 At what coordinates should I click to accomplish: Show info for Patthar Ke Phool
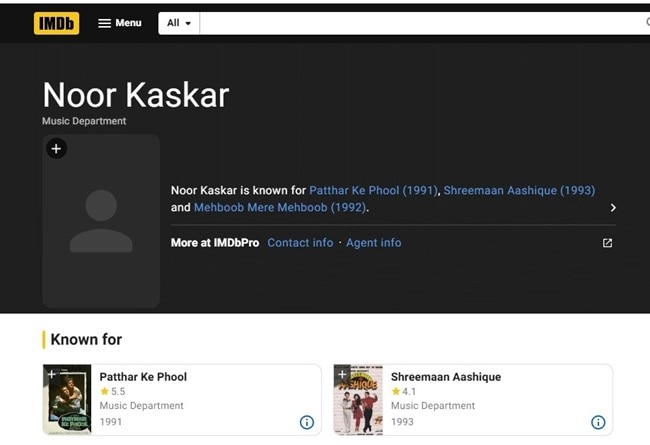point(307,422)
